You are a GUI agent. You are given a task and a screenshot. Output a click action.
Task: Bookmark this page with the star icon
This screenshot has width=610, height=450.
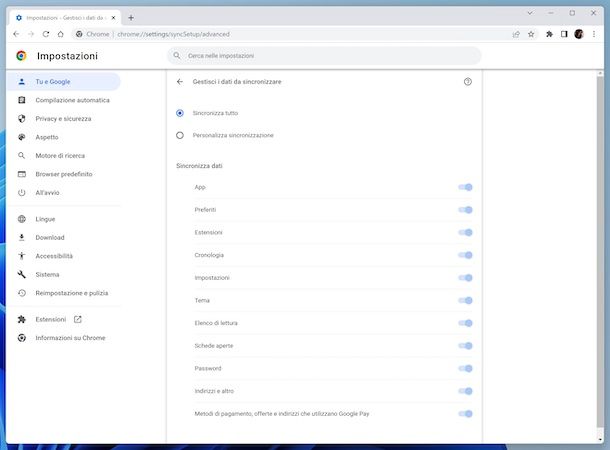531,34
